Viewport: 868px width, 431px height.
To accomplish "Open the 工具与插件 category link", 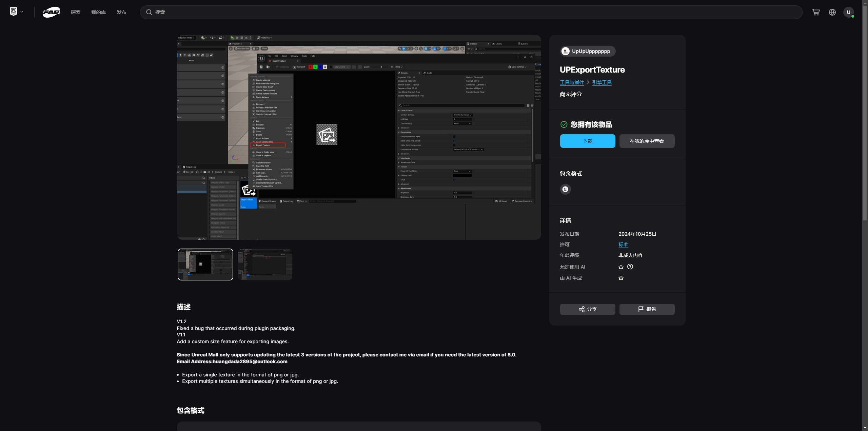I will click(572, 82).
